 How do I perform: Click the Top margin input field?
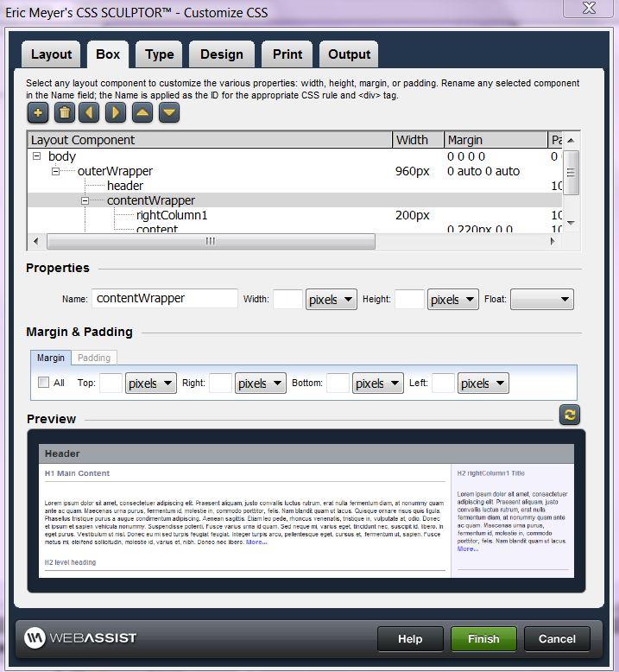pos(111,383)
